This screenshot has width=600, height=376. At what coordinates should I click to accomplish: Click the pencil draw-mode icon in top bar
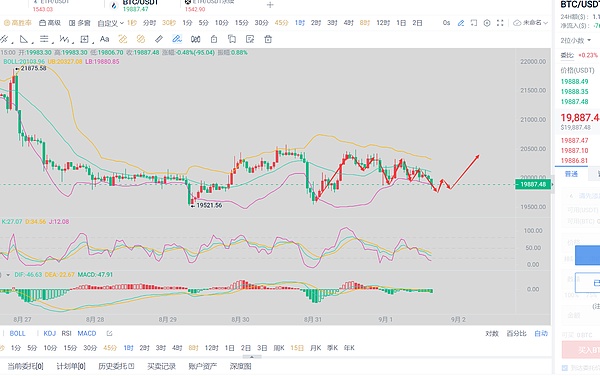tap(461, 23)
